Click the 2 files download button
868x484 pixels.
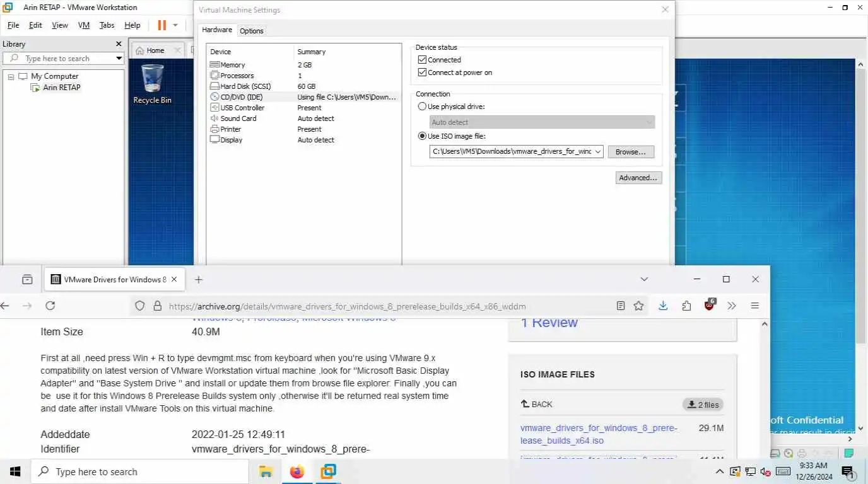pyautogui.click(x=703, y=405)
